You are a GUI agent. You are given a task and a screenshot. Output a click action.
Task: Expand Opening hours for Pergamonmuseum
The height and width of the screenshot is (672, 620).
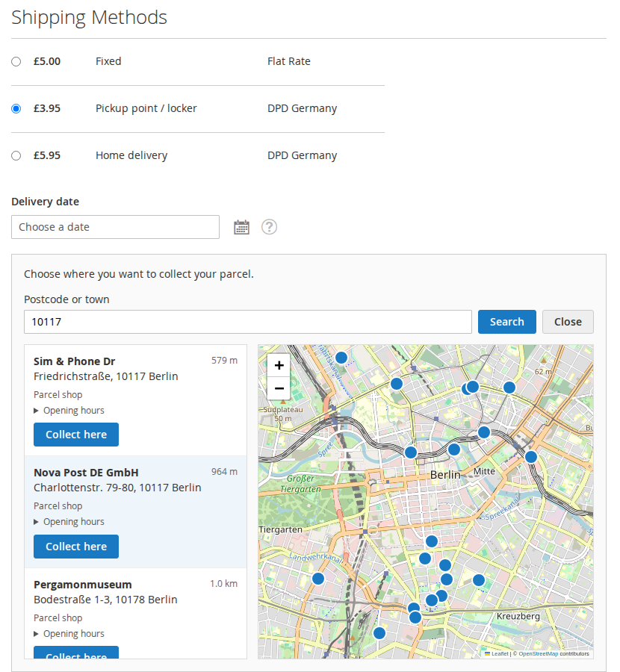click(x=69, y=634)
